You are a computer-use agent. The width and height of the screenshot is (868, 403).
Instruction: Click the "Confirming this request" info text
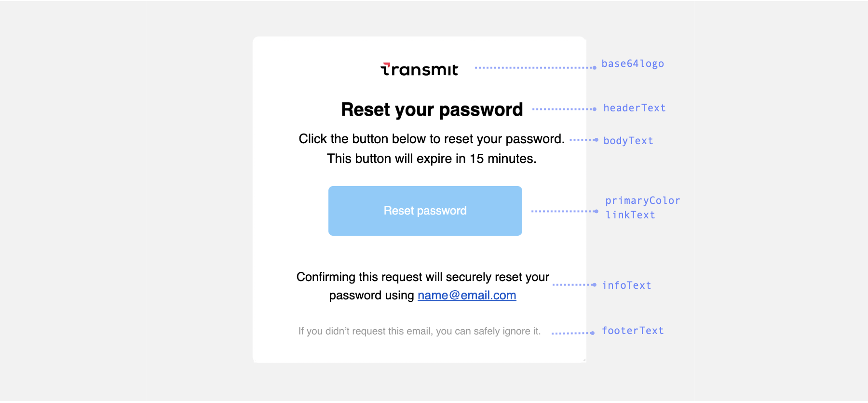(422, 277)
